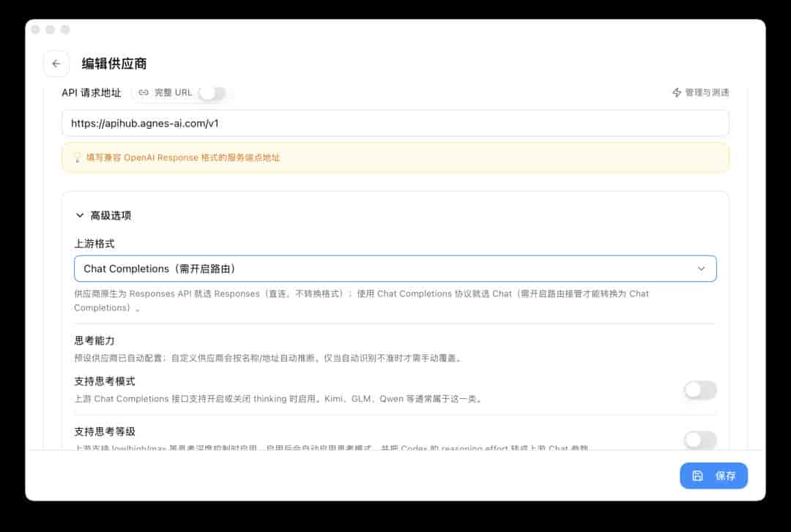Viewport: 791px width, 532px height.
Task: Click the API 请求地址 label
Action: [92, 93]
